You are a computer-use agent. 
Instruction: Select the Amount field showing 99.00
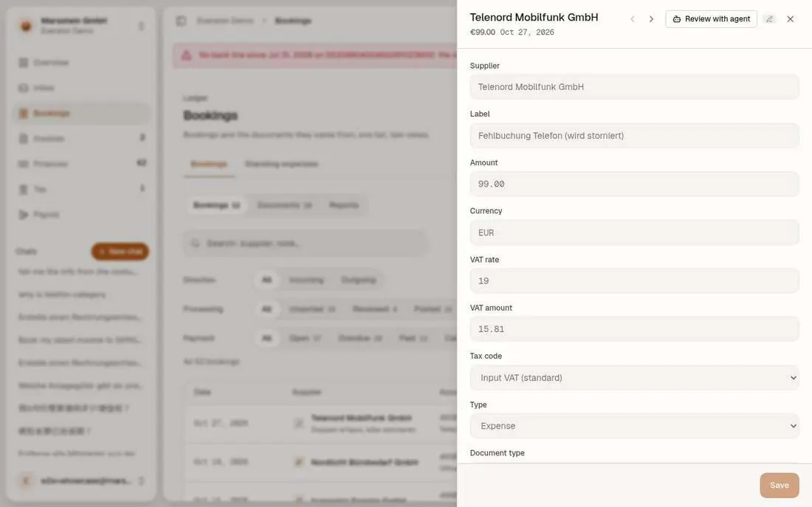point(634,184)
